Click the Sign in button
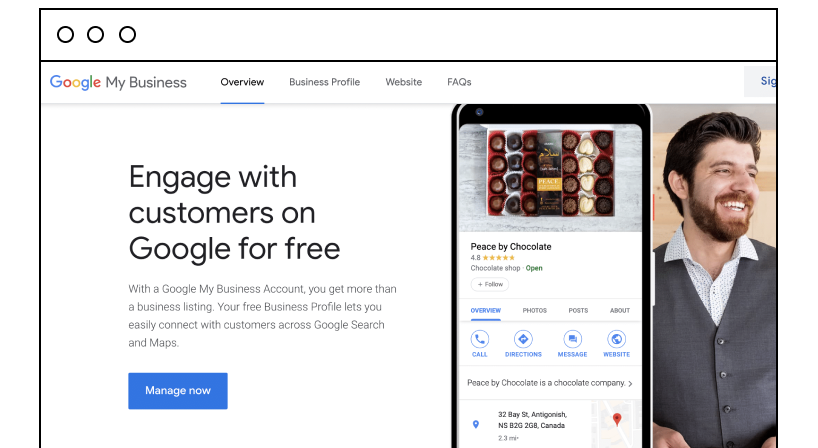 pyautogui.click(x=761, y=81)
